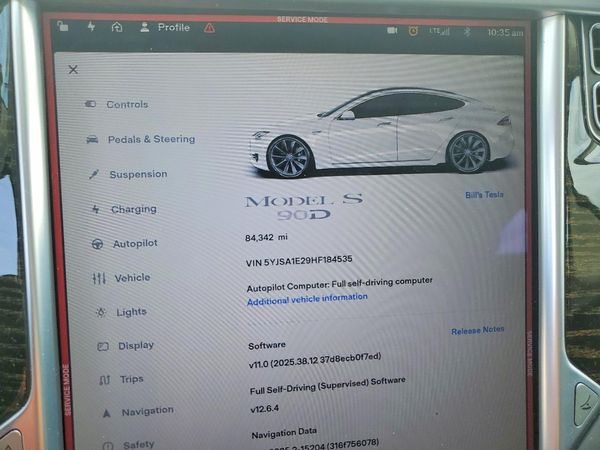Open Autopilot settings
The height and width of the screenshot is (450, 600).
point(135,244)
